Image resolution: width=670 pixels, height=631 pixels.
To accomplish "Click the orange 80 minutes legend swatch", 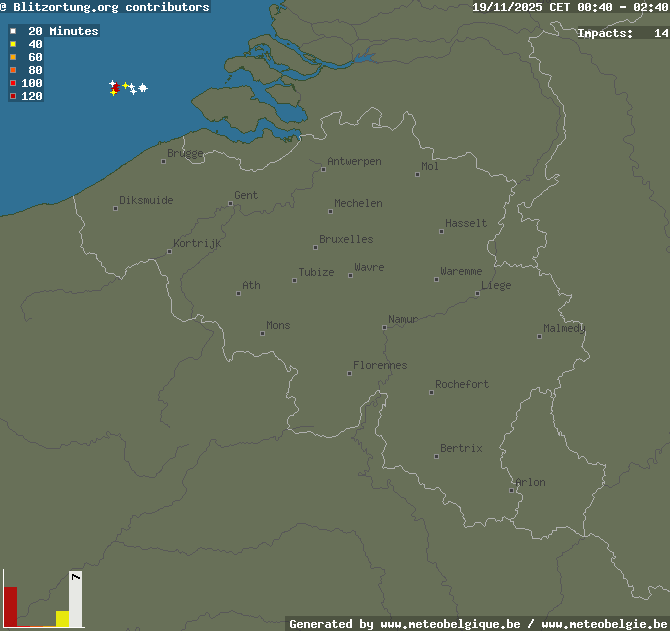I will [13, 70].
